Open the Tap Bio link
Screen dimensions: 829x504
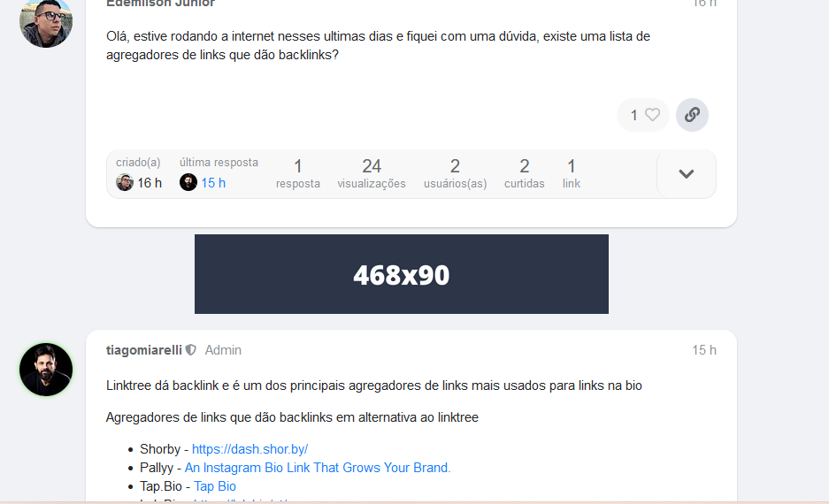[215, 486]
